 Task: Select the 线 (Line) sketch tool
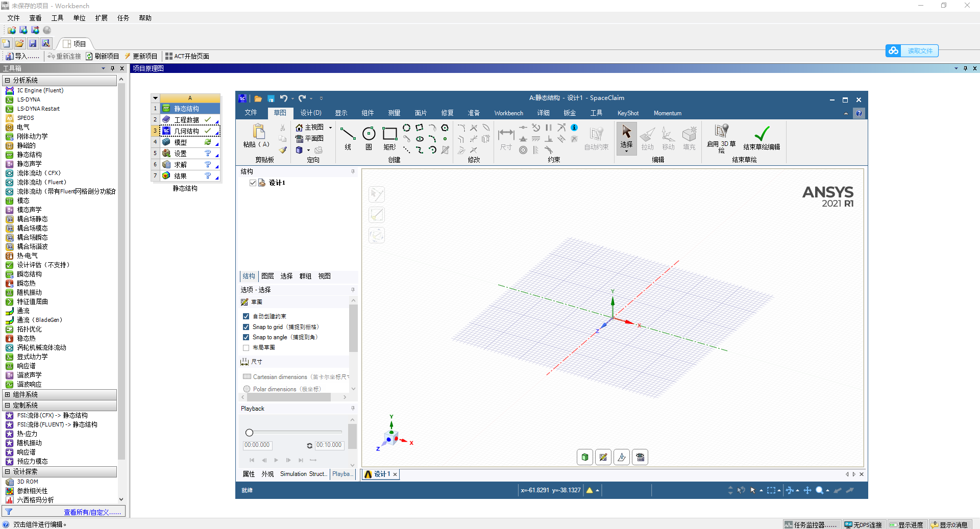[x=348, y=138]
